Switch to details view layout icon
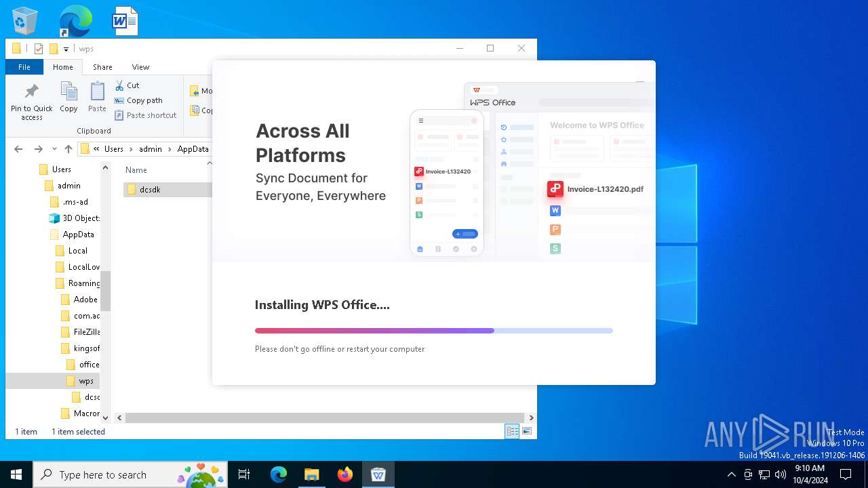The image size is (868, 488). tap(512, 431)
